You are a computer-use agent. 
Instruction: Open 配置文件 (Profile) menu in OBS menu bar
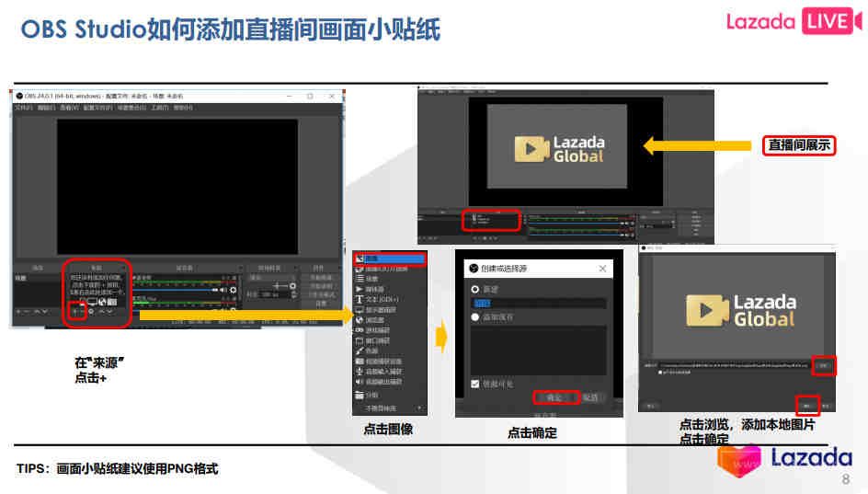(x=97, y=108)
